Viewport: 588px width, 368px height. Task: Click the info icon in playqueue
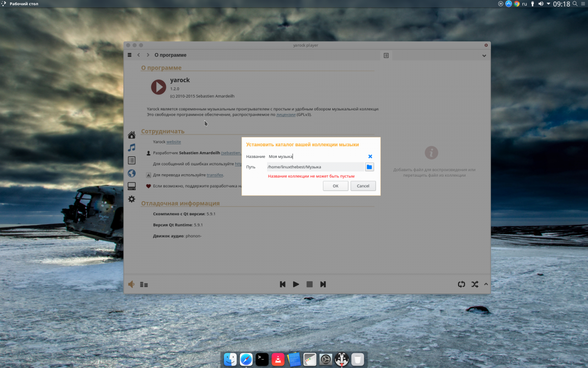(431, 153)
